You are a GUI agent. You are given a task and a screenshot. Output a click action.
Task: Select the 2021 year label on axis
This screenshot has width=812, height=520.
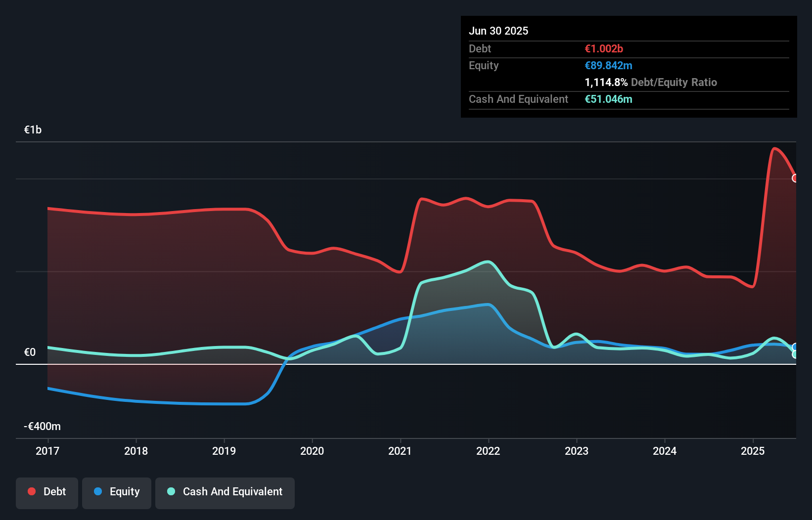[401, 451]
